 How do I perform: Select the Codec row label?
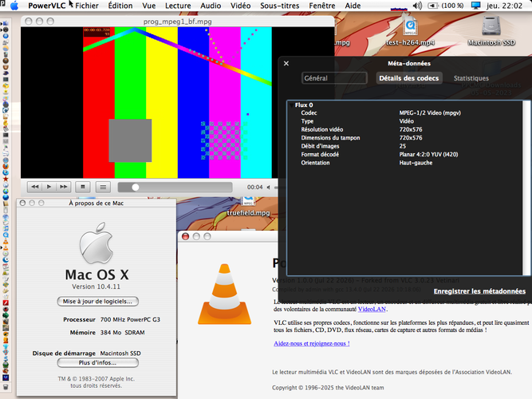[x=309, y=113]
